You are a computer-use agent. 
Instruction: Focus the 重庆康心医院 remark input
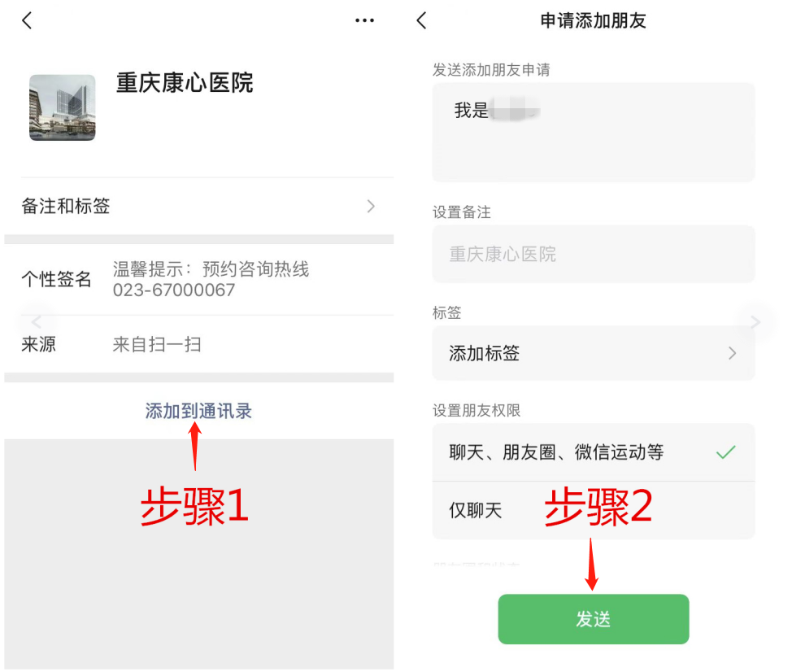click(594, 254)
